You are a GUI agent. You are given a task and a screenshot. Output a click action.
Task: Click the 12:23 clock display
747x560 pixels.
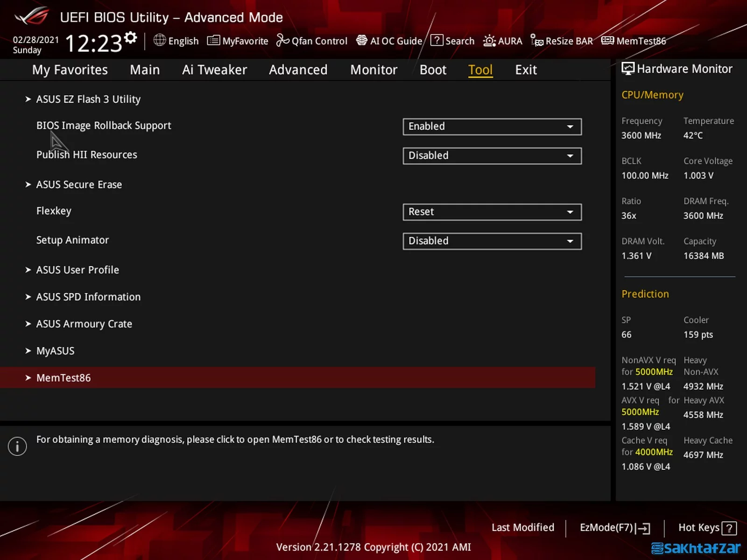tap(93, 44)
